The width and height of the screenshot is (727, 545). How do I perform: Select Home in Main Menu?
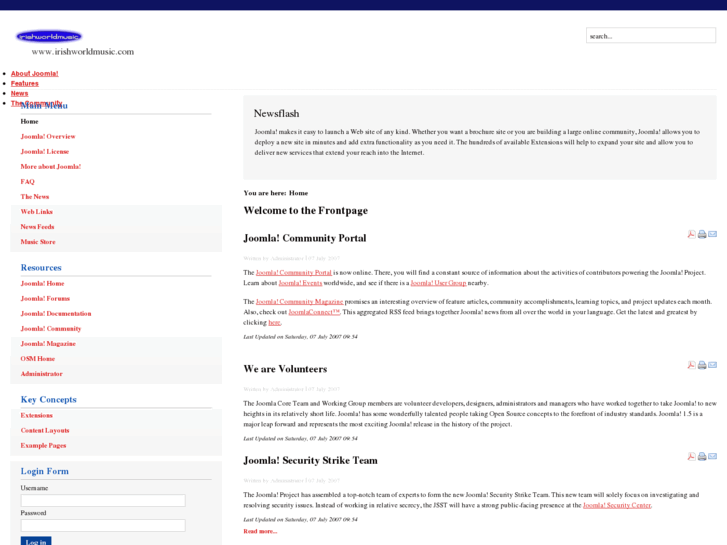pos(29,122)
